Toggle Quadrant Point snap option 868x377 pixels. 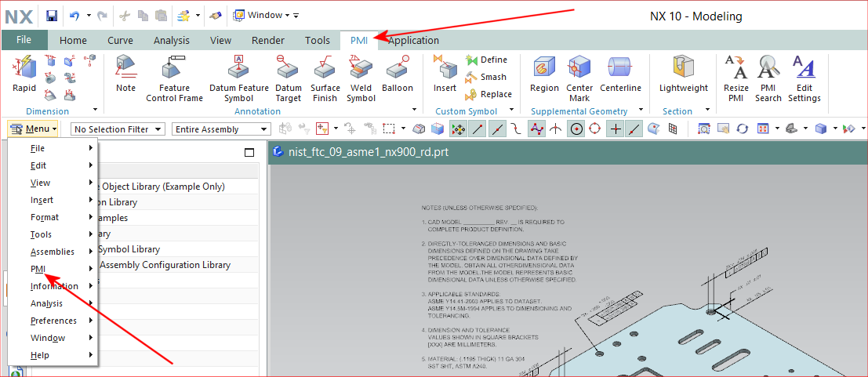tap(595, 129)
